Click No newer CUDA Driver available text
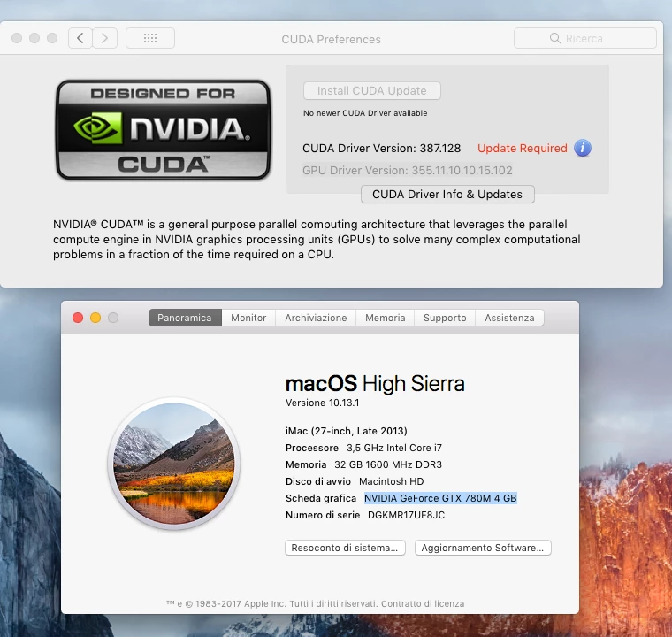This screenshot has height=637, width=672. [x=365, y=113]
